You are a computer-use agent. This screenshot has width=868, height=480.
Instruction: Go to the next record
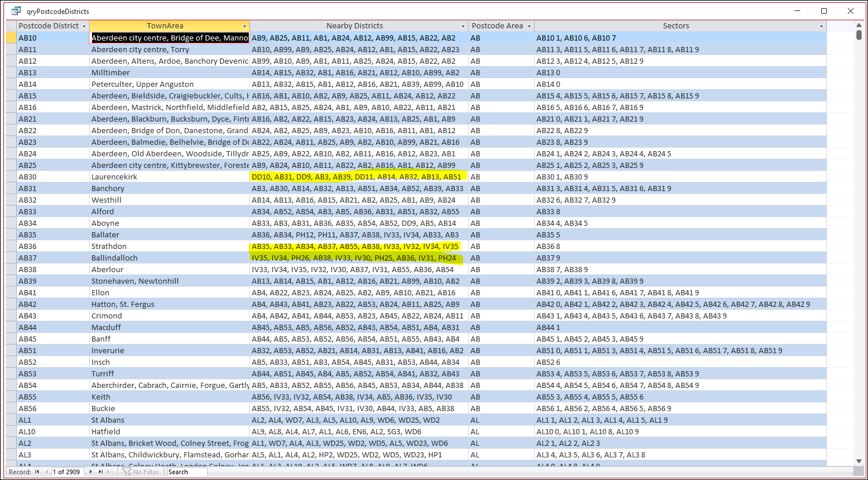[x=91, y=472]
